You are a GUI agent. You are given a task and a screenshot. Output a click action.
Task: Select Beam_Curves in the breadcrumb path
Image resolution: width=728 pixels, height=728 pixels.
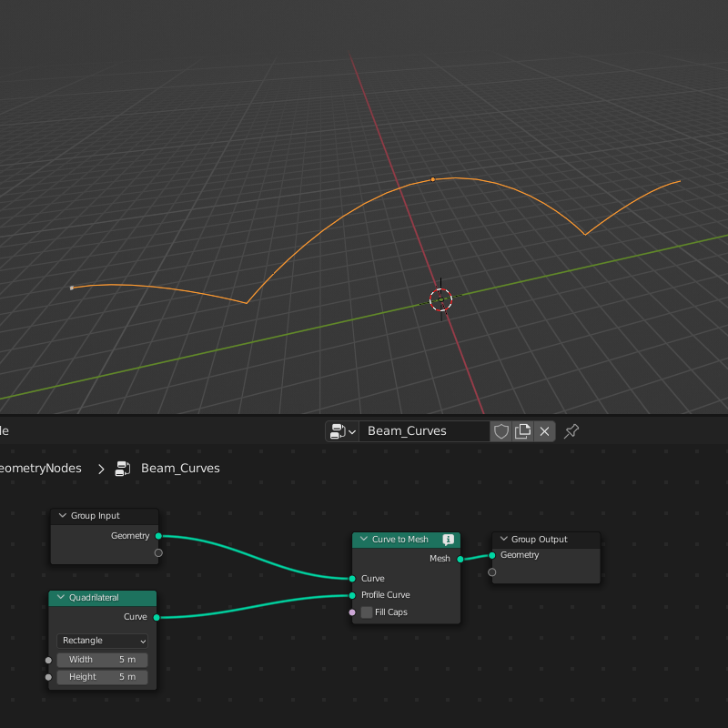coord(179,468)
